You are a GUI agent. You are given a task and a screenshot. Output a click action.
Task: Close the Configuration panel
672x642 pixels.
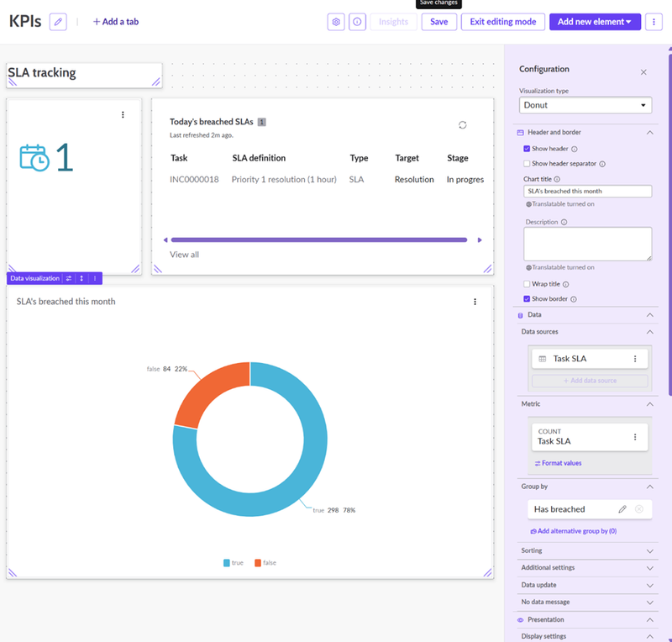click(643, 72)
